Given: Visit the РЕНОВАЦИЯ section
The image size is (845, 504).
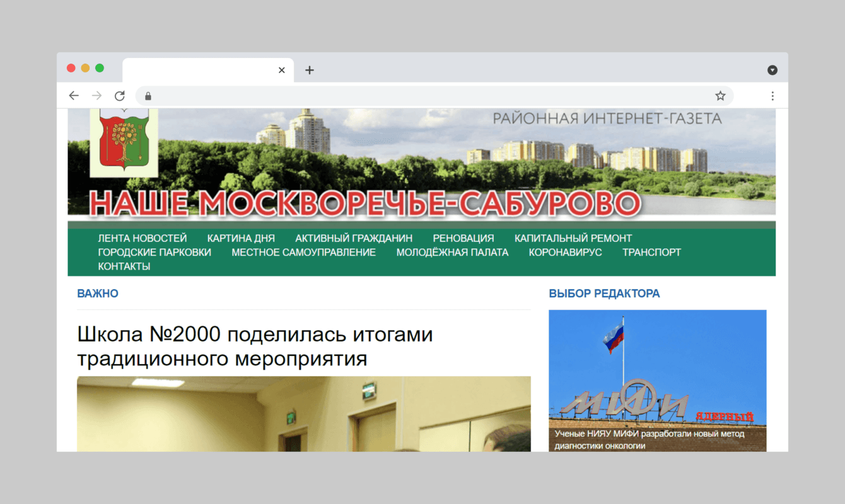Looking at the screenshot, I should (463, 238).
